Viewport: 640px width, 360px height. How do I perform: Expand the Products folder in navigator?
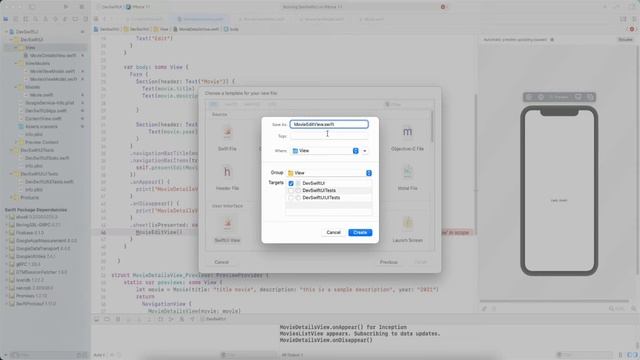[x=11, y=198]
